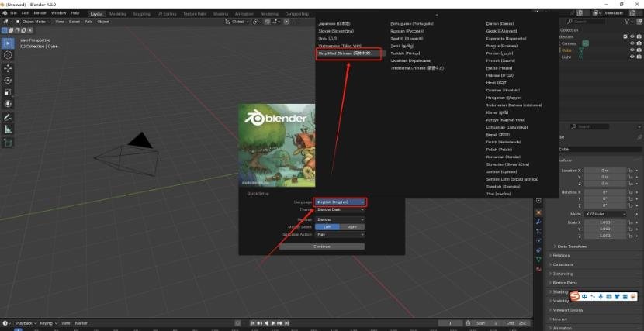Expand the Delta Transform panel
Image resolution: width=644 pixels, height=331 pixels.
pos(572,247)
